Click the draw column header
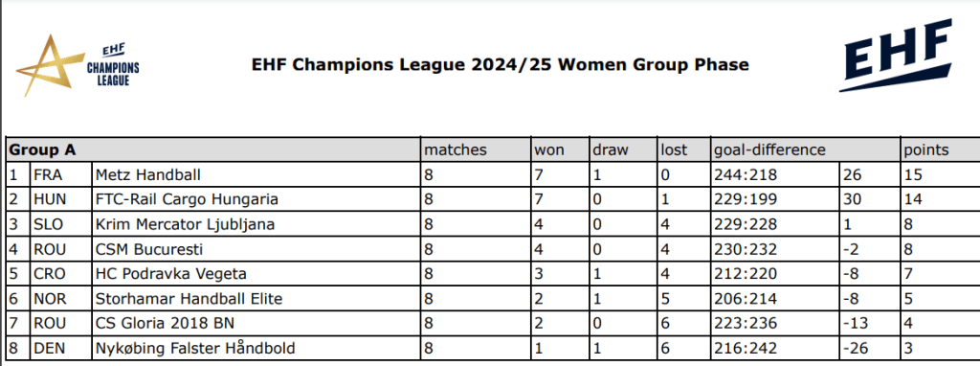The width and height of the screenshot is (980, 366). tap(623, 150)
